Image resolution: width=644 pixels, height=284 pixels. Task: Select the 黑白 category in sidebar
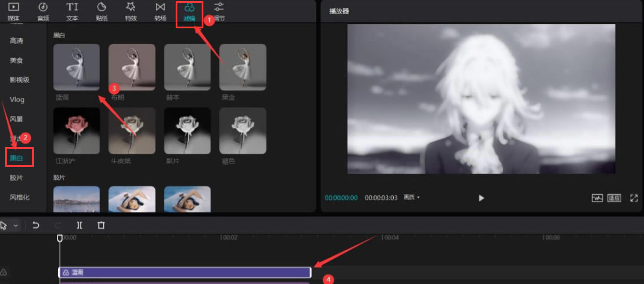16,158
